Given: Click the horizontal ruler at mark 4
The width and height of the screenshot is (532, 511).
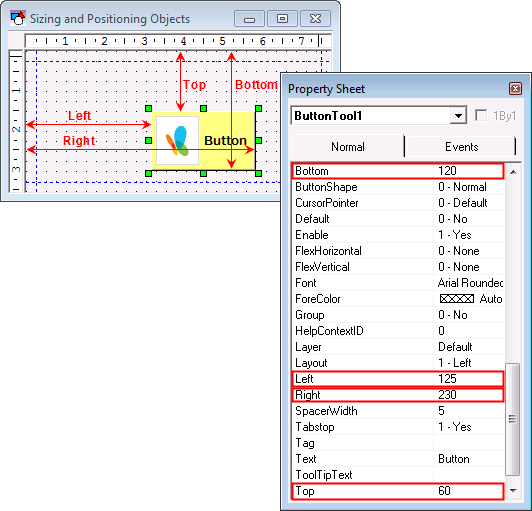Looking at the screenshot, I should 183,41.
